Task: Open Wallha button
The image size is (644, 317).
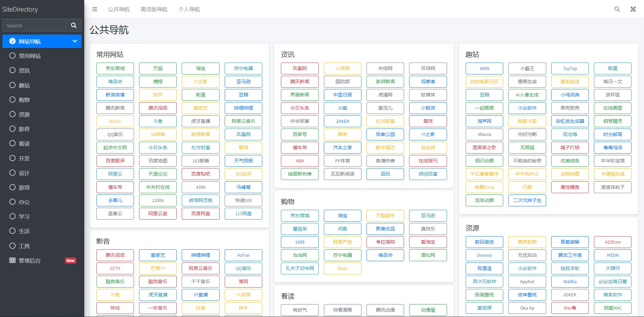Action: (x=570, y=281)
